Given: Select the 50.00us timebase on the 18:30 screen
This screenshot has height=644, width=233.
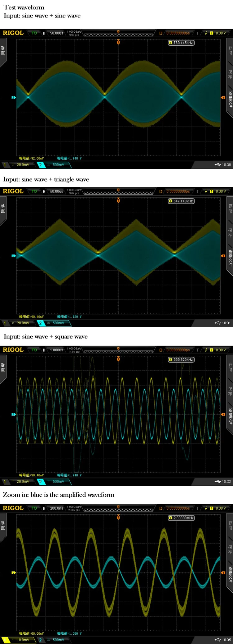Looking at the screenshot, I should pyautogui.click(x=56, y=33).
